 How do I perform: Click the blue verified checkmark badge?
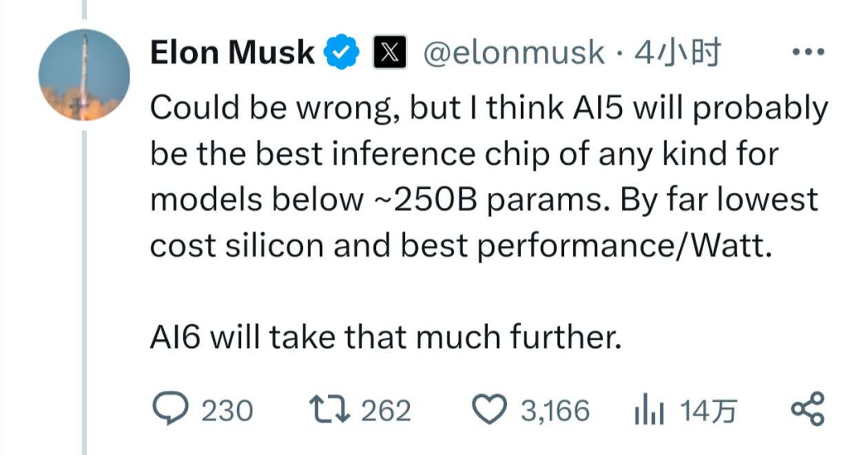(342, 53)
